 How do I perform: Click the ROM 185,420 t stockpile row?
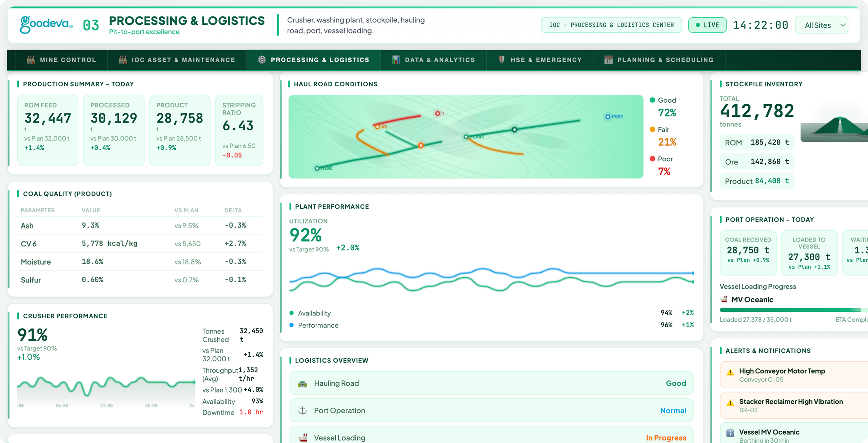pos(757,143)
